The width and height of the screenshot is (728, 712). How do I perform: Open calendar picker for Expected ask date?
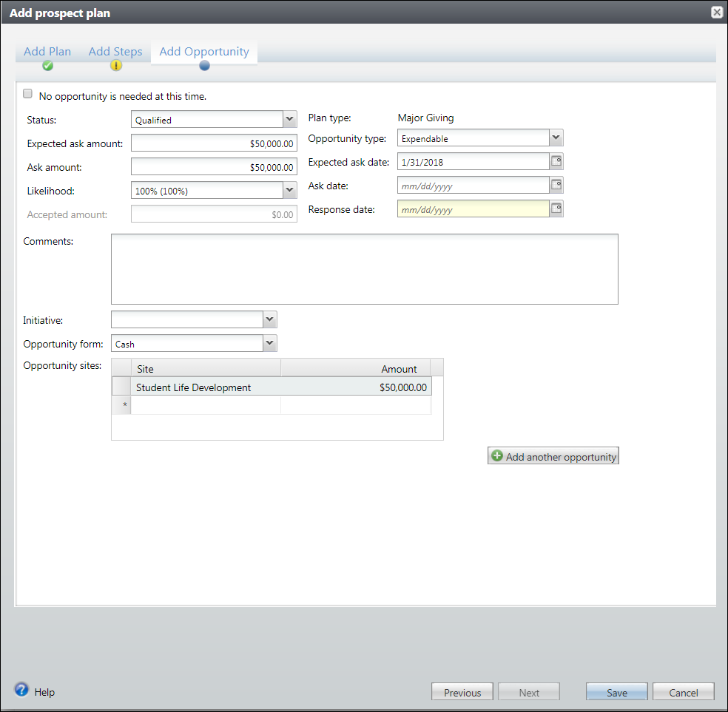point(556,161)
